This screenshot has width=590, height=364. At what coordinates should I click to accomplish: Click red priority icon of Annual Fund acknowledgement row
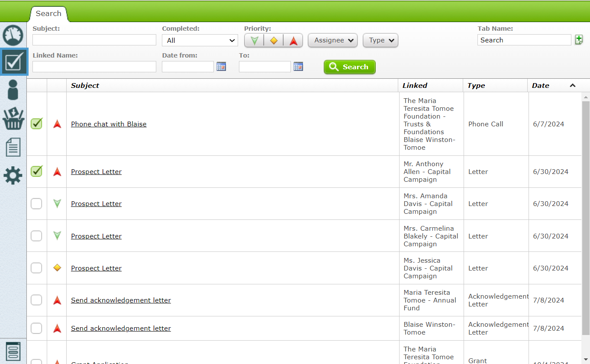pos(57,300)
